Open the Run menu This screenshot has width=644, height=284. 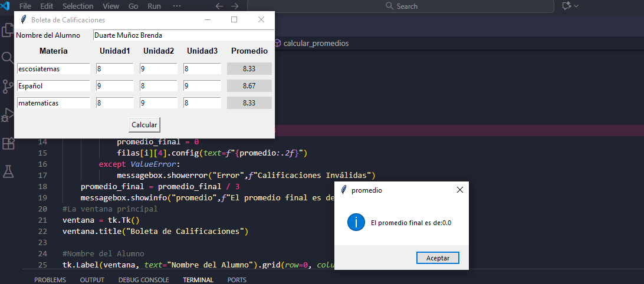click(x=154, y=6)
